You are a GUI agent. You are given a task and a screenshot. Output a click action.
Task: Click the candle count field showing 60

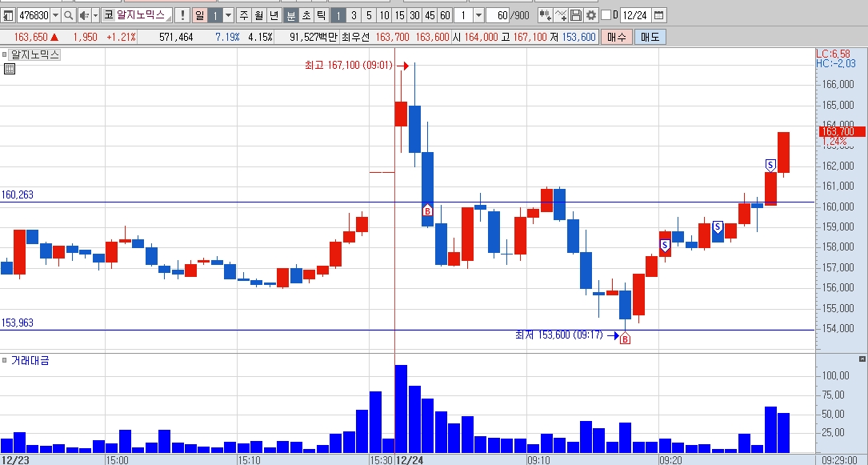tap(498, 15)
